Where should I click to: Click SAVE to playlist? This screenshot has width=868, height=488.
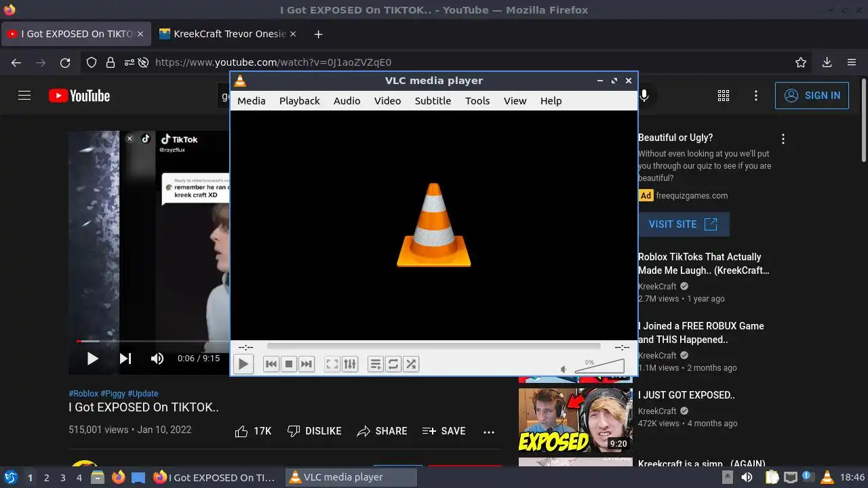443,431
